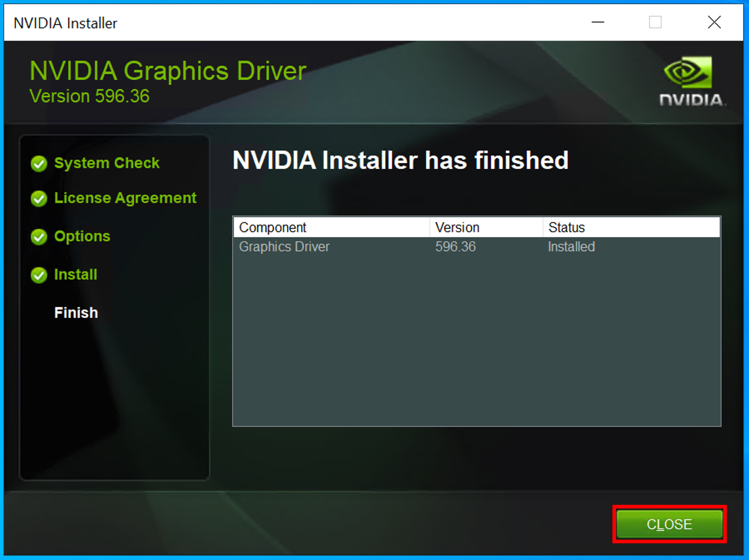Click the 'NVIDIA Installer has finished' heading
The height and width of the screenshot is (560, 749).
[400, 160]
